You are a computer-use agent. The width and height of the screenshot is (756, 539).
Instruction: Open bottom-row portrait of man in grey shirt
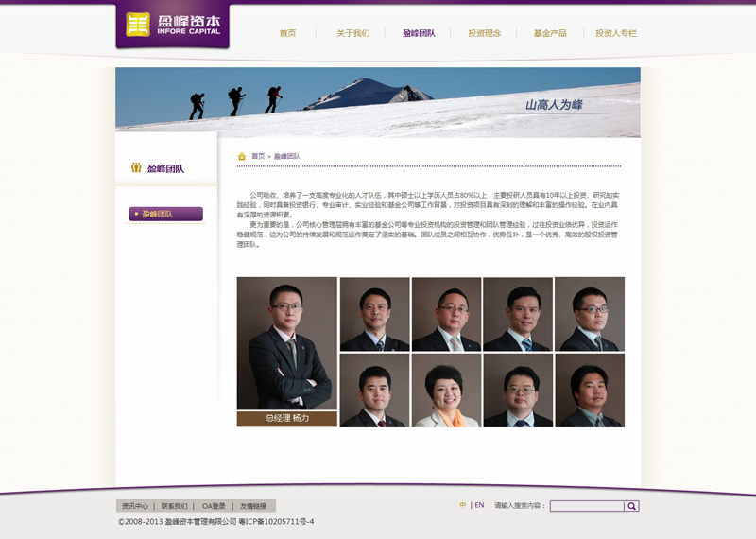pos(590,391)
